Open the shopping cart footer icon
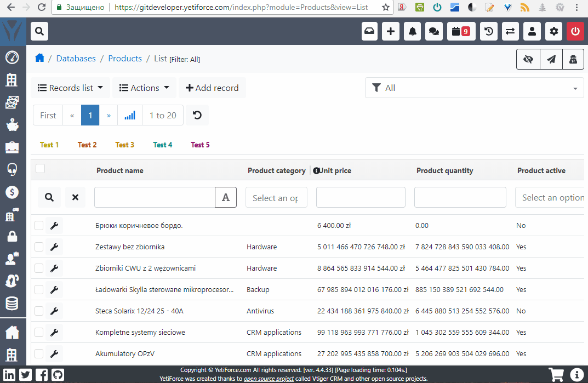The image size is (588, 383). (556, 374)
